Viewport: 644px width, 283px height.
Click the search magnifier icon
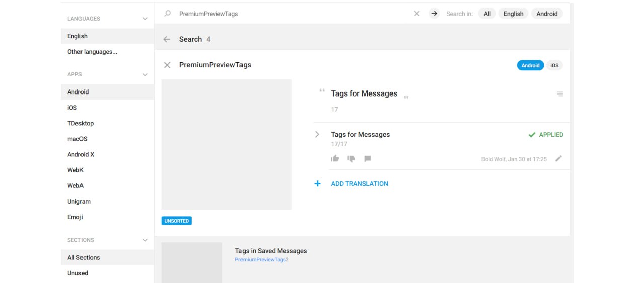coord(168,14)
